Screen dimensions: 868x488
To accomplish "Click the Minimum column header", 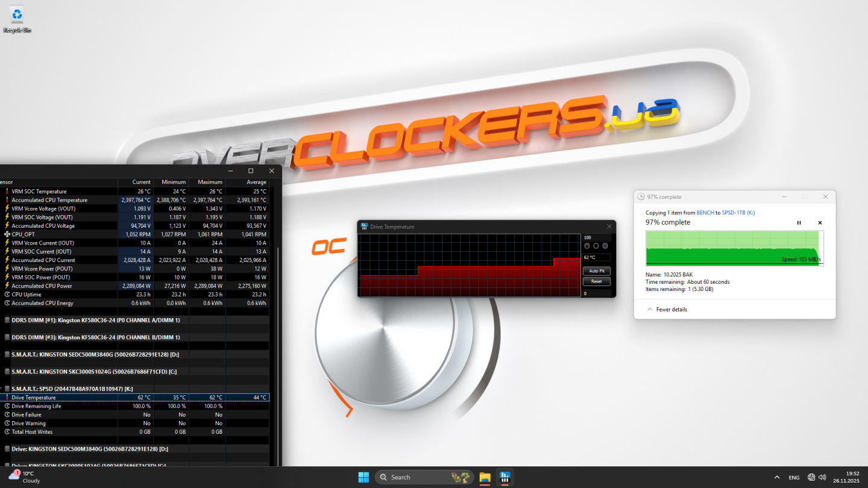I will pyautogui.click(x=171, y=182).
